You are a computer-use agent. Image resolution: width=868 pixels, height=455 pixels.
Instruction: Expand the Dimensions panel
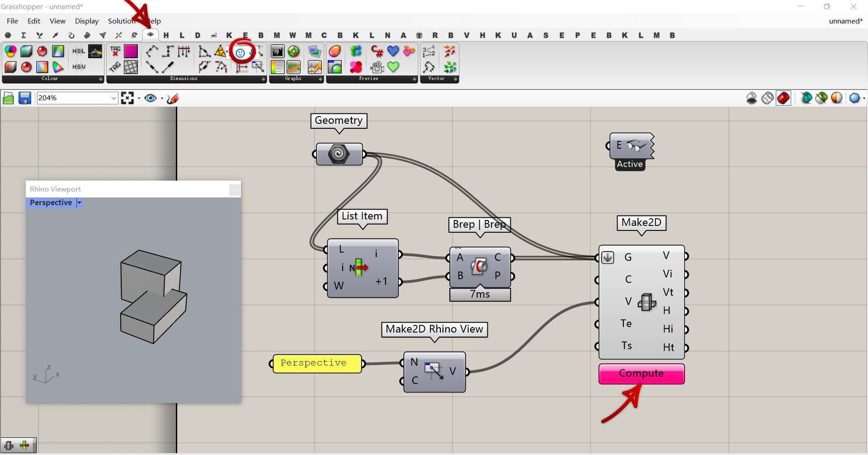coord(264,79)
